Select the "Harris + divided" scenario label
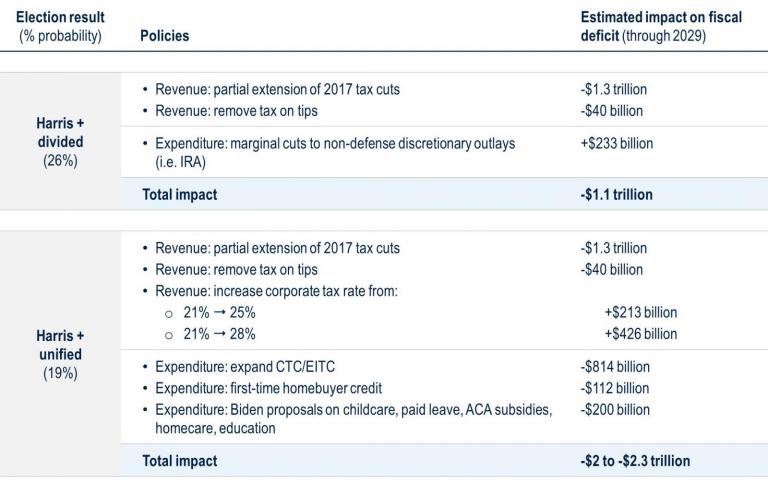The height and width of the screenshot is (482, 768). tap(60, 132)
